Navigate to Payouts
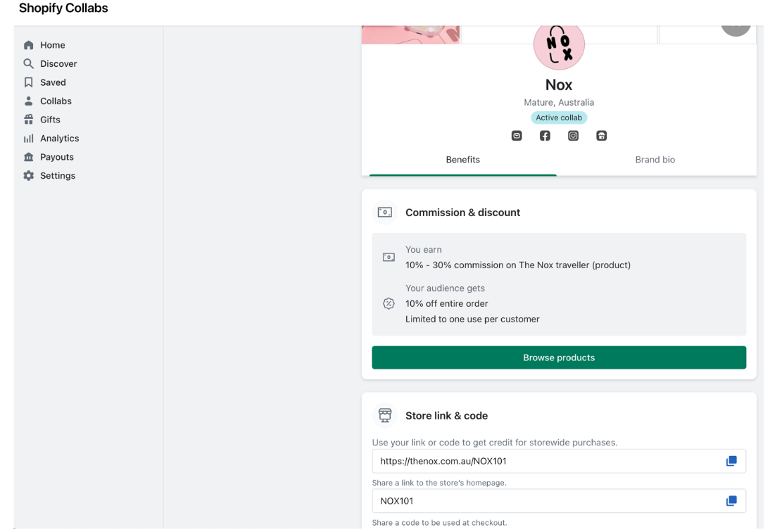The image size is (770, 532). (56, 157)
